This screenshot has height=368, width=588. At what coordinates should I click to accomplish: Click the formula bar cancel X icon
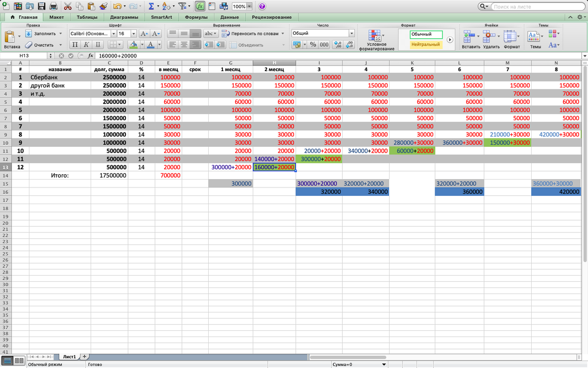click(61, 56)
